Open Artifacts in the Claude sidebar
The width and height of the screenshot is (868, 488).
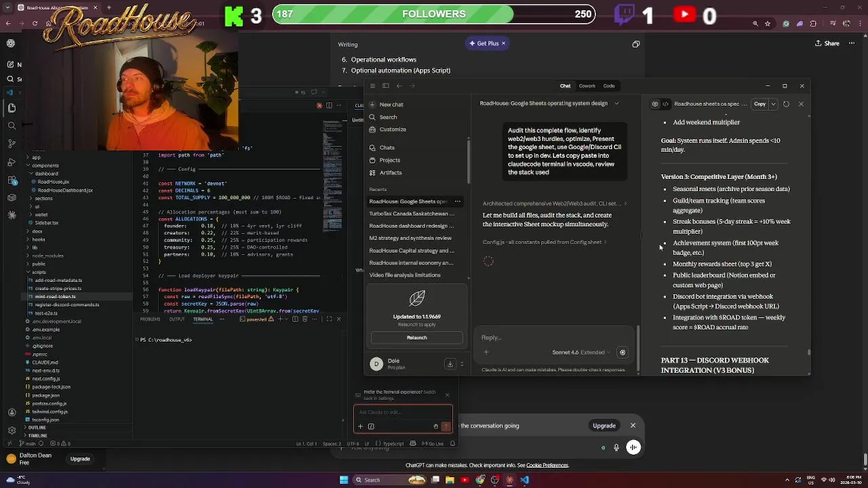(x=385, y=173)
